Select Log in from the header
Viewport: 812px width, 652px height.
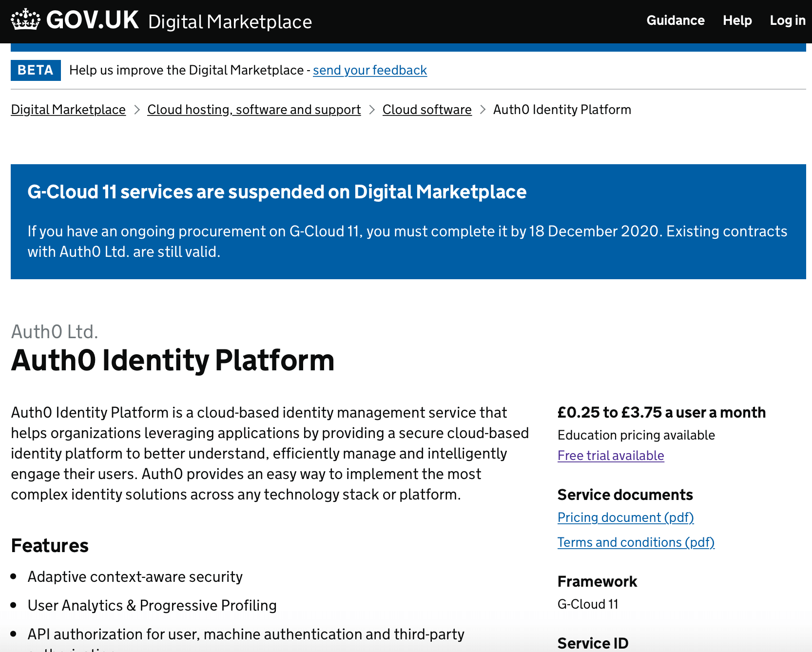click(788, 20)
